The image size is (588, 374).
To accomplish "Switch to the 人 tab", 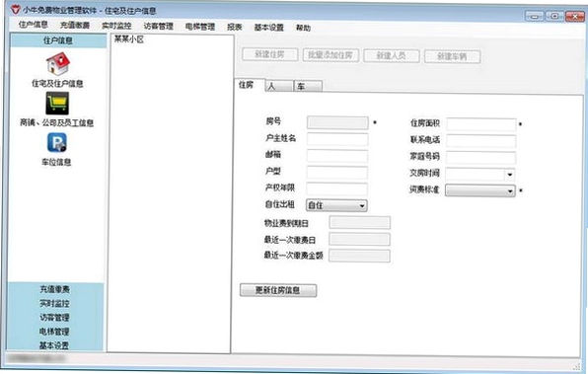I will (279, 86).
